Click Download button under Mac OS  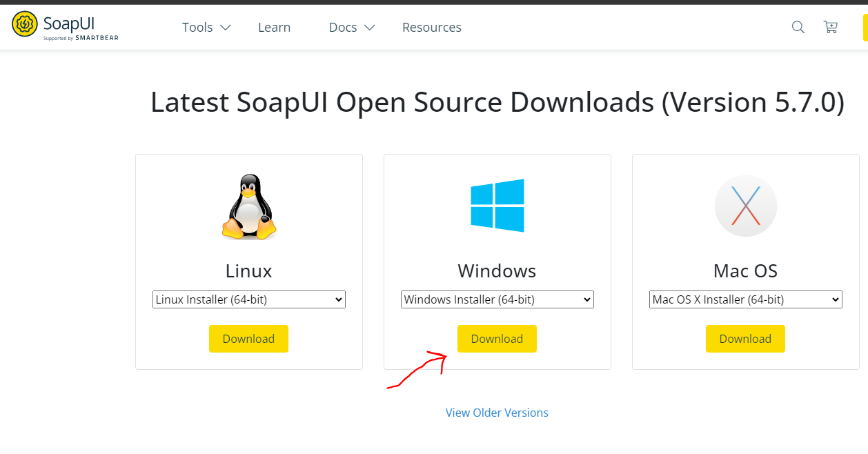[x=745, y=339]
